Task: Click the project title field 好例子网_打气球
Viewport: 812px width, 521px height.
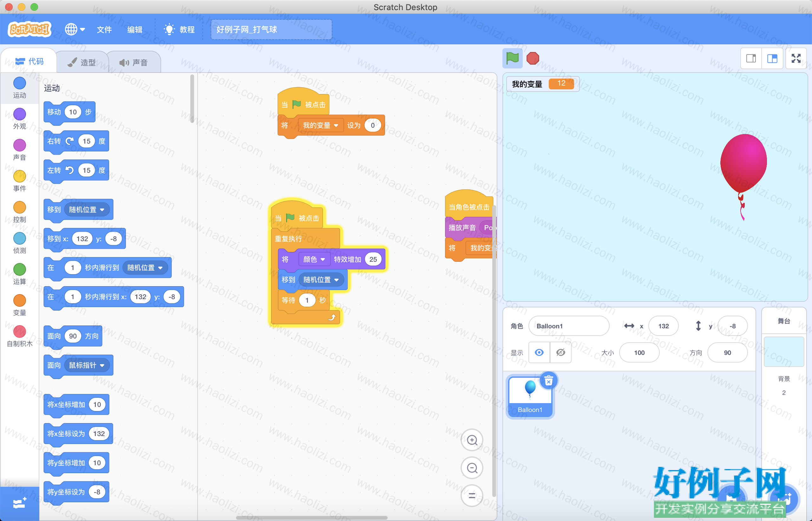Action: [271, 29]
